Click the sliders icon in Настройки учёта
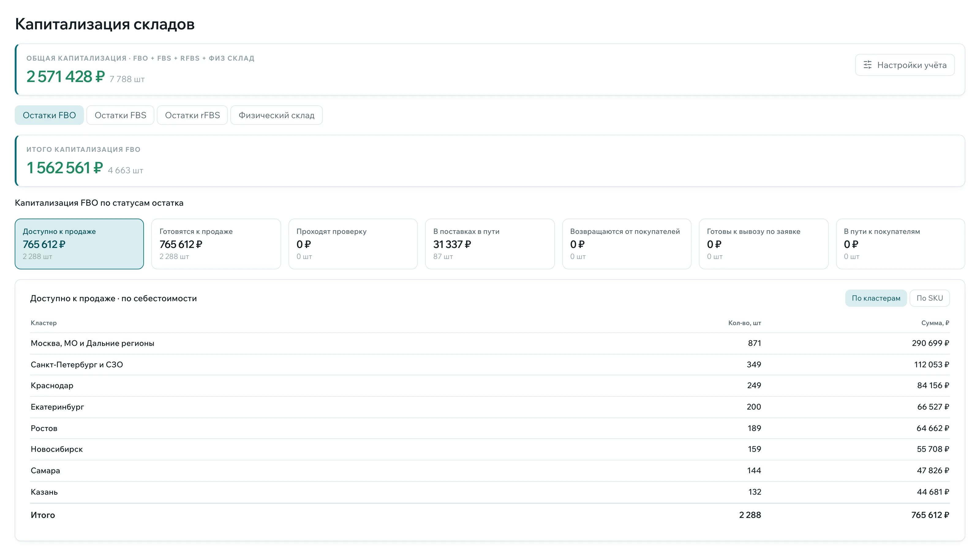Viewport: 980px width, 551px height. point(867,65)
